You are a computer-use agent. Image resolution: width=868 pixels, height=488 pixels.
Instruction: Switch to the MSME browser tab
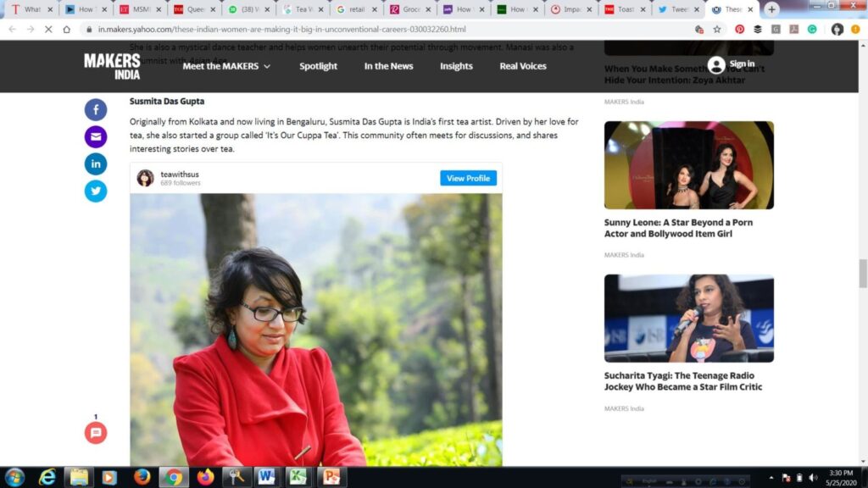click(x=139, y=9)
